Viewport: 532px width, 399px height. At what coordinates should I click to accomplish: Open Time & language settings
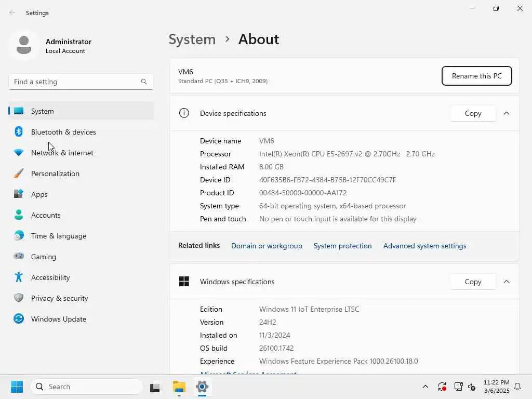81,235
